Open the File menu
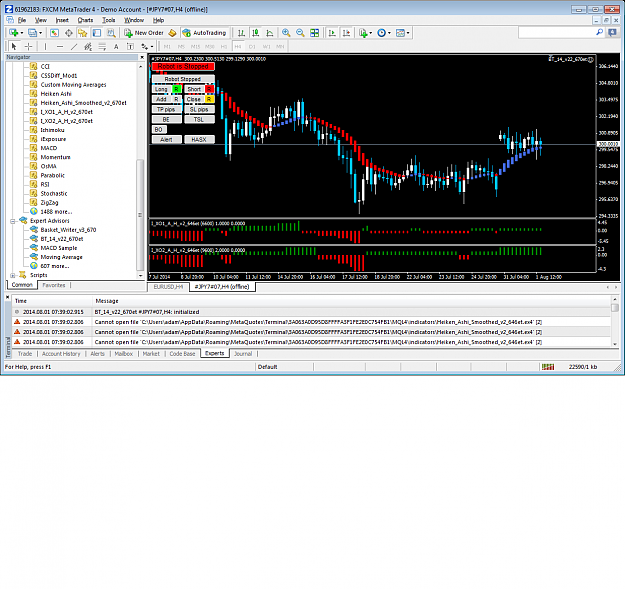 pyautogui.click(x=22, y=20)
